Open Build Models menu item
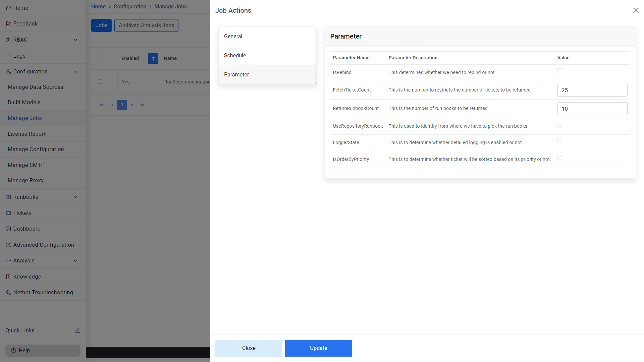Viewport: 644px width, 362px height. pyautogui.click(x=43, y=103)
